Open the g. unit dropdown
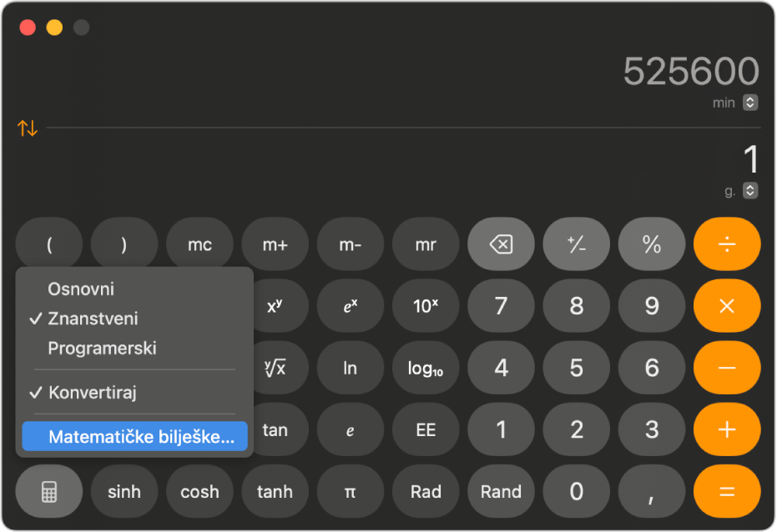Image resolution: width=777 pixels, height=532 pixels. click(750, 191)
